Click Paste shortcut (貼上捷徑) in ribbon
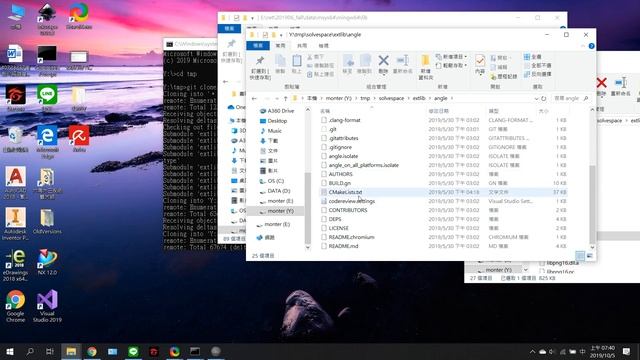The image size is (640, 360). 320,74
